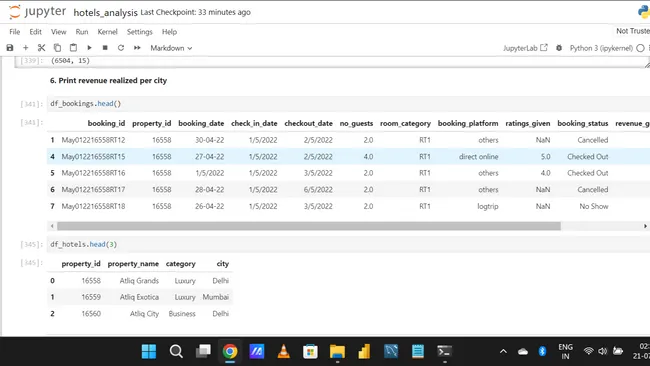Viewport: 650px width, 366px height.
Task: Click the Bluetooth tray icon
Action: pos(542,351)
